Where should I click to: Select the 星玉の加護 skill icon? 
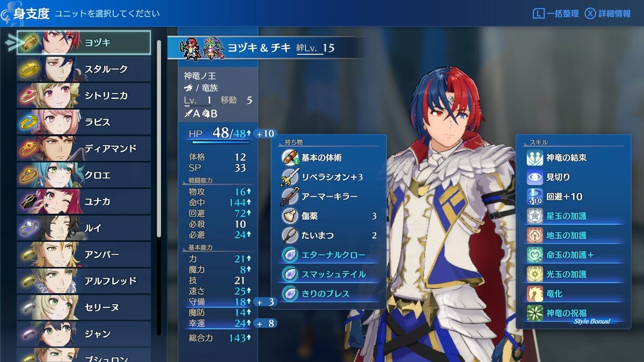[535, 216]
